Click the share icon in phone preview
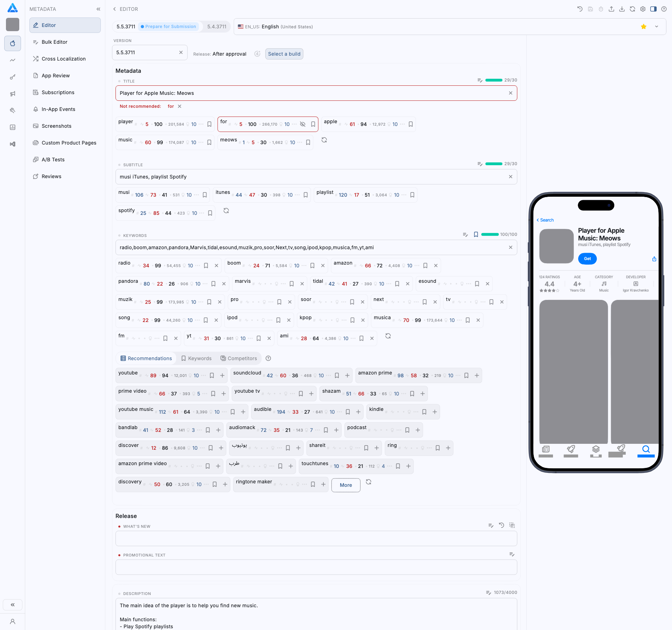Viewport: 672px width, 630px height. [654, 259]
